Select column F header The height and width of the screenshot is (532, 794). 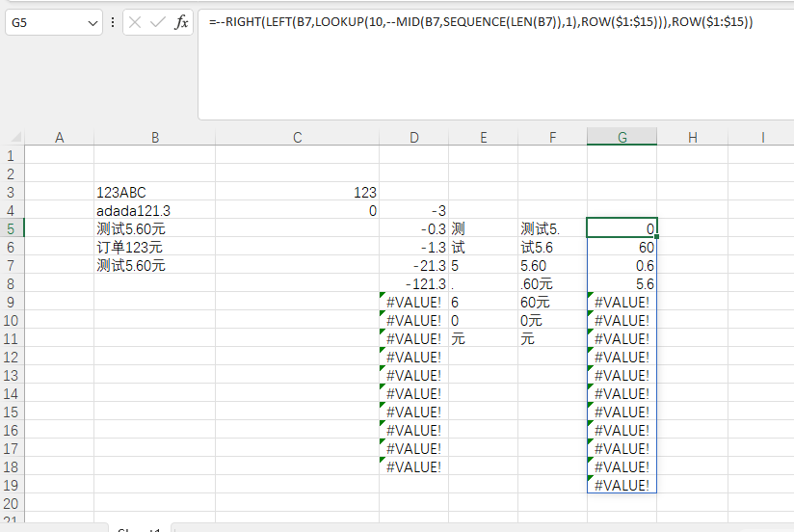(552, 137)
